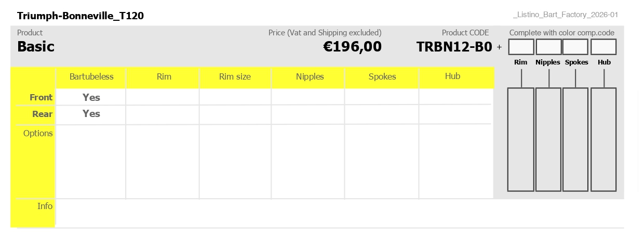Click the product code TRBN12-B0

tap(454, 47)
